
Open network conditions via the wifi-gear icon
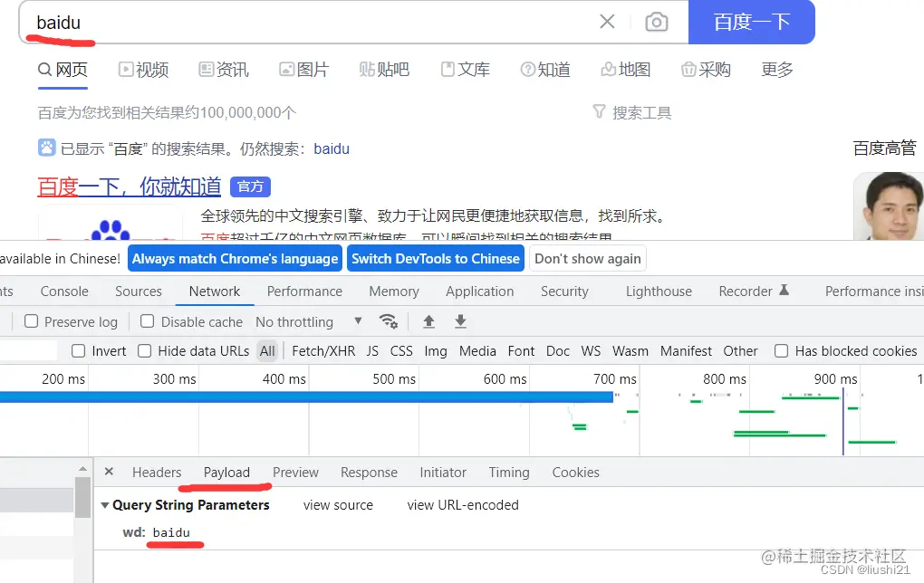390,321
